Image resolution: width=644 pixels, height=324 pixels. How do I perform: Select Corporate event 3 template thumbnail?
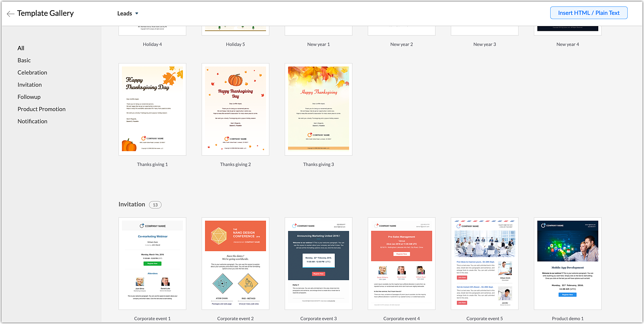click(x=318, y=263)
